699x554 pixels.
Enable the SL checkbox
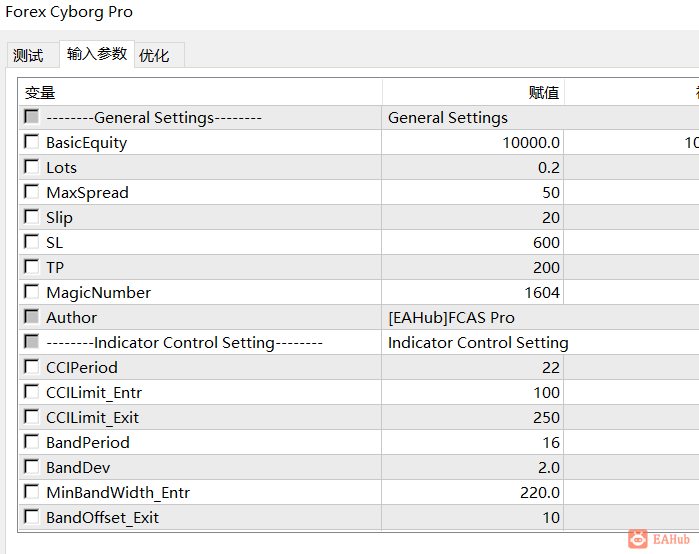point(32,242)
